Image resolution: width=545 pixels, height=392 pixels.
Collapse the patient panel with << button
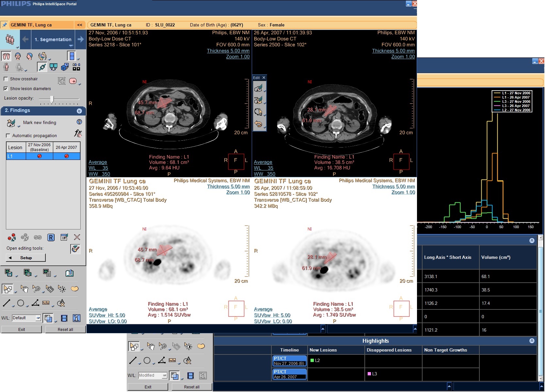tap(80, 25)
